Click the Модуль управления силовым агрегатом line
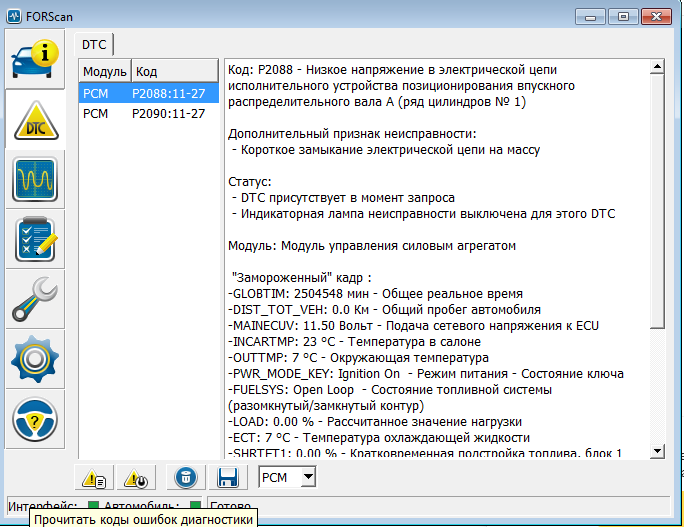684x527 pixels. pyautogui.click(x=372, y=246)
